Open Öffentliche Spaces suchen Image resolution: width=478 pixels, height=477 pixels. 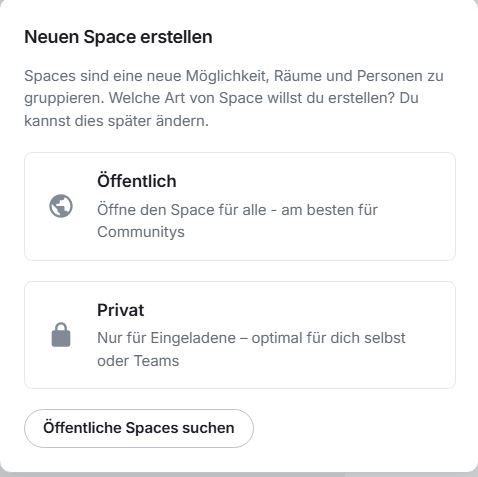[x=139, y=428]
